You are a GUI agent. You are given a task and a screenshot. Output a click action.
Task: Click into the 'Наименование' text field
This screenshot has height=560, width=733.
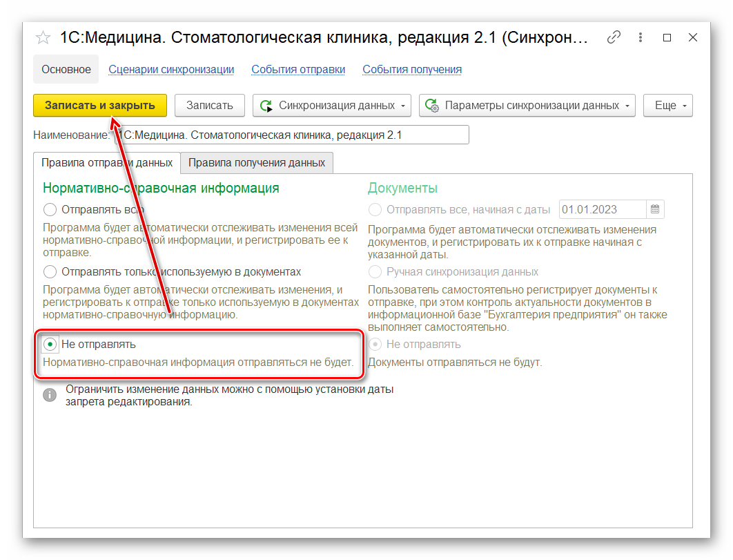[292, 135]
